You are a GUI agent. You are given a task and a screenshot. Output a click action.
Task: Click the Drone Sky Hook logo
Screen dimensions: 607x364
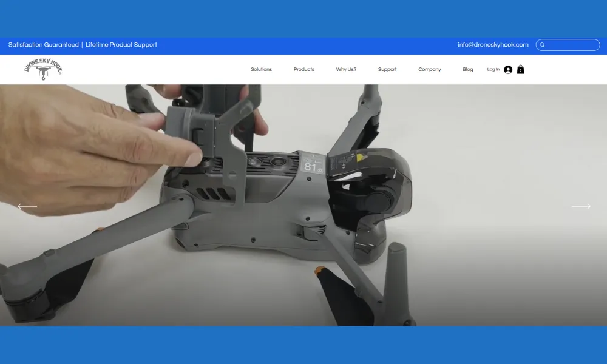[43, 70]
